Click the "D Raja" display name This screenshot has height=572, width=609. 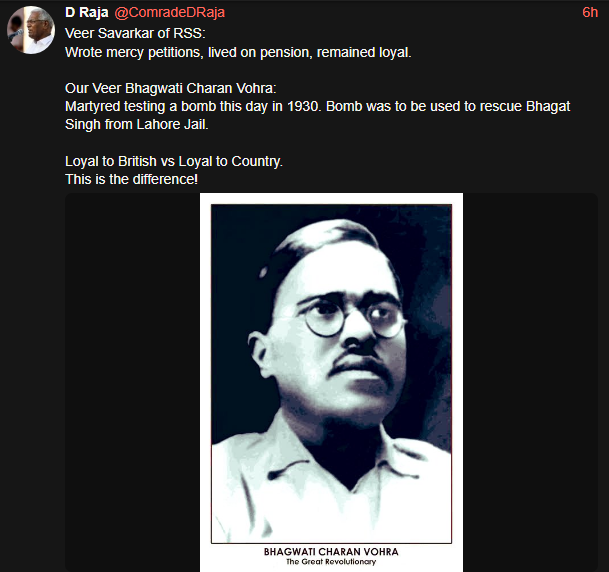87,12
